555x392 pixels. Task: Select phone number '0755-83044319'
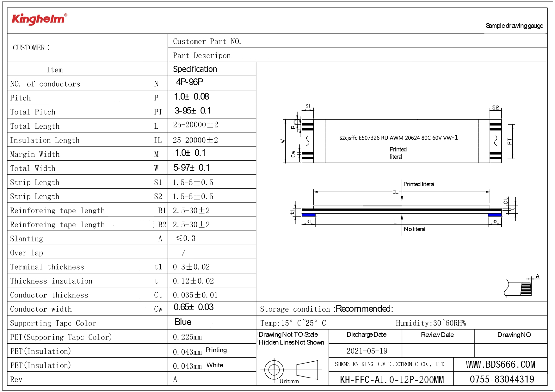[502, 379]
